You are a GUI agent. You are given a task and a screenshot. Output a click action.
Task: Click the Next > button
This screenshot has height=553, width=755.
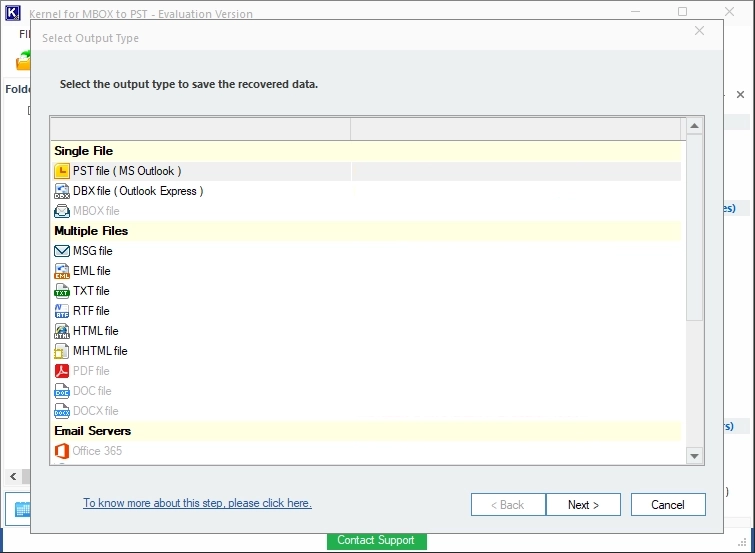point(583,504)
